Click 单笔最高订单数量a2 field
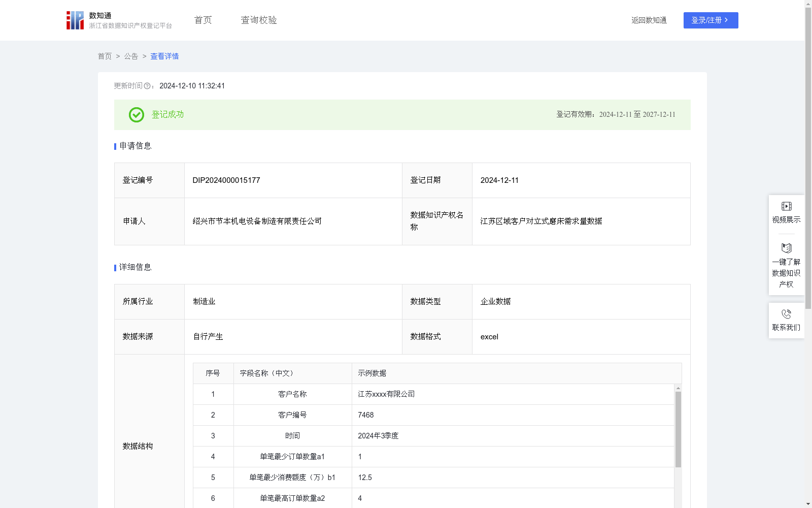This screenshot has height=508, width=812. click(x=292, y=498)
